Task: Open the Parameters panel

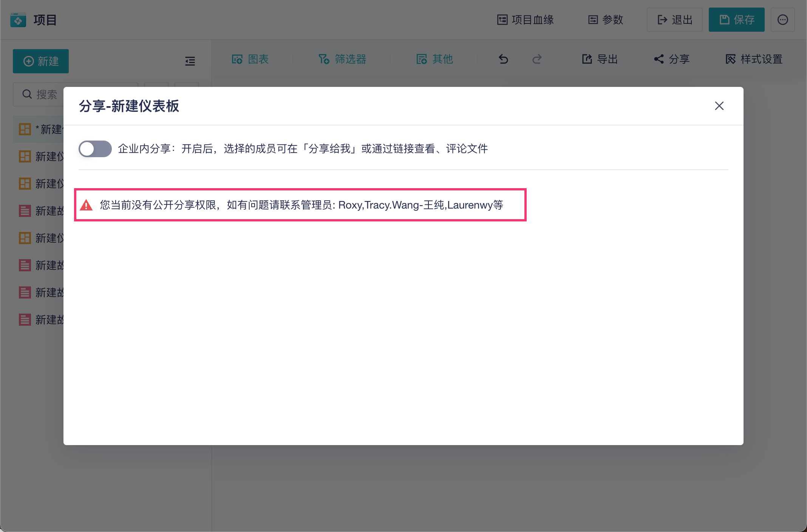Action: 605,20
